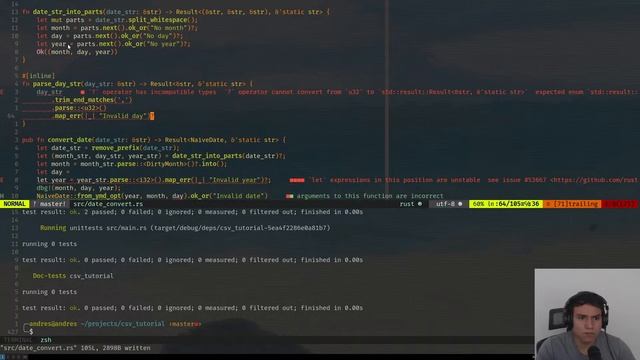Image resolution: width=640 pixels, height=360 pixels.
Task: Click the Ok((month, day, year)) line
Action: (77, 52)
